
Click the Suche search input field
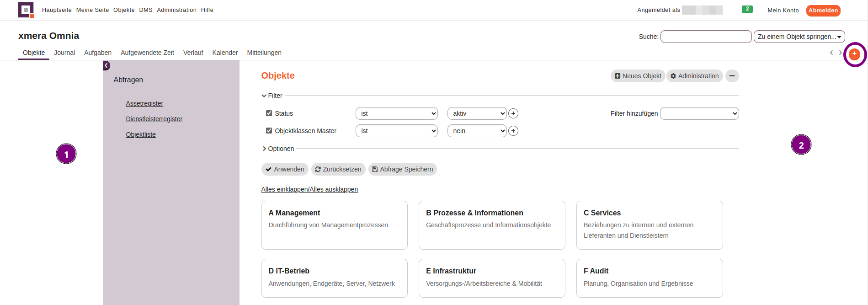click(706, 37)
